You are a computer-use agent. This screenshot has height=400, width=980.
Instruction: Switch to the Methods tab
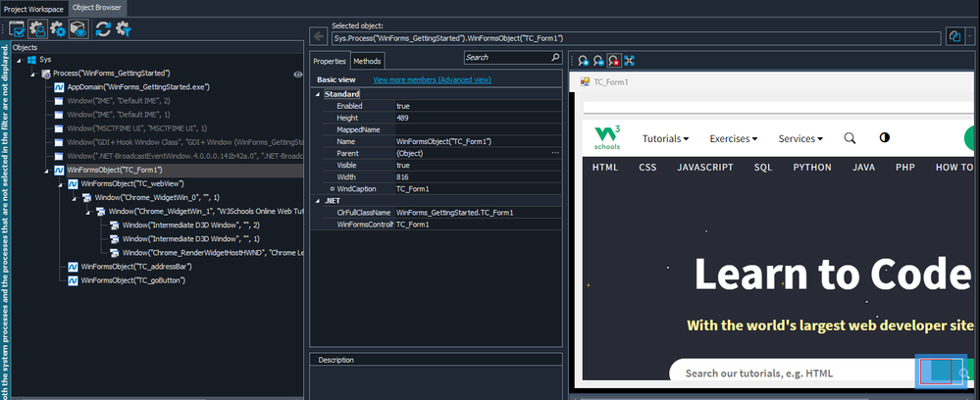coord(367,62)
